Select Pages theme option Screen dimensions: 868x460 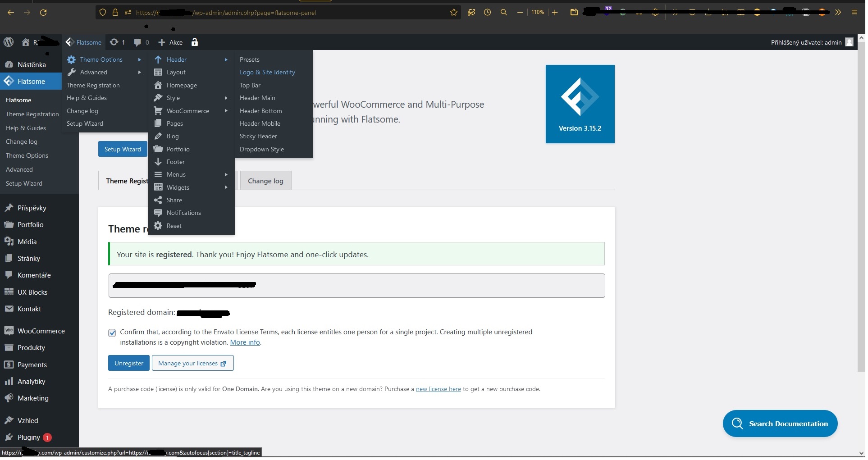[x=191, y=123]
